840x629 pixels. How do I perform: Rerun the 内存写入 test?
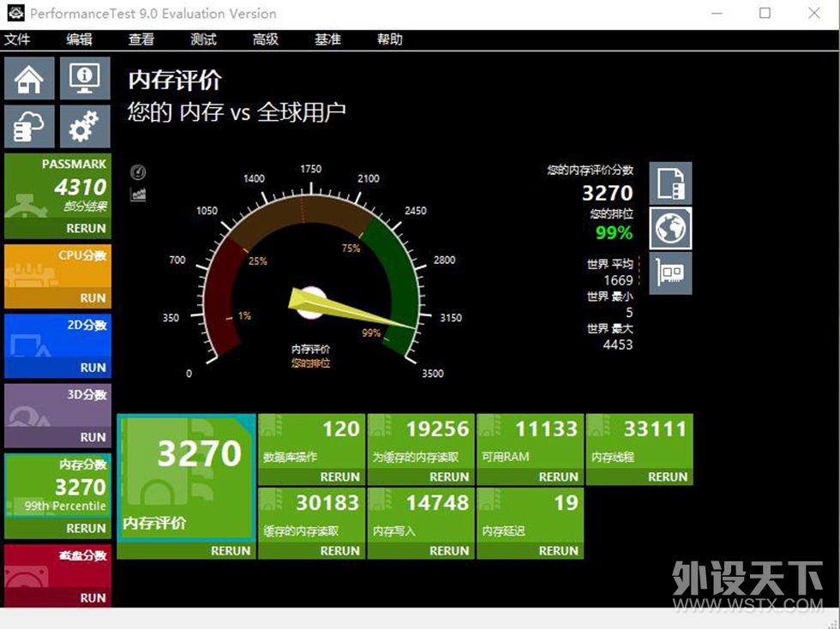point(449,551)
